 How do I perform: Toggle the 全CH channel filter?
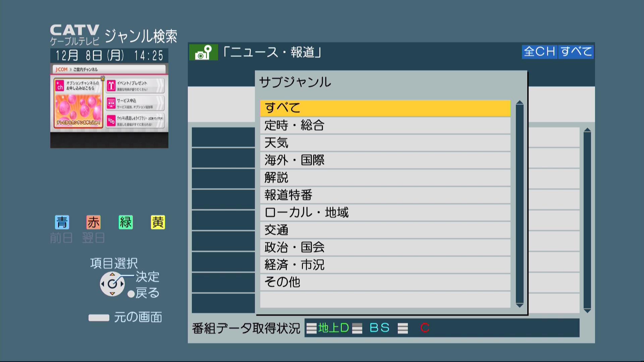click(539, 52)
